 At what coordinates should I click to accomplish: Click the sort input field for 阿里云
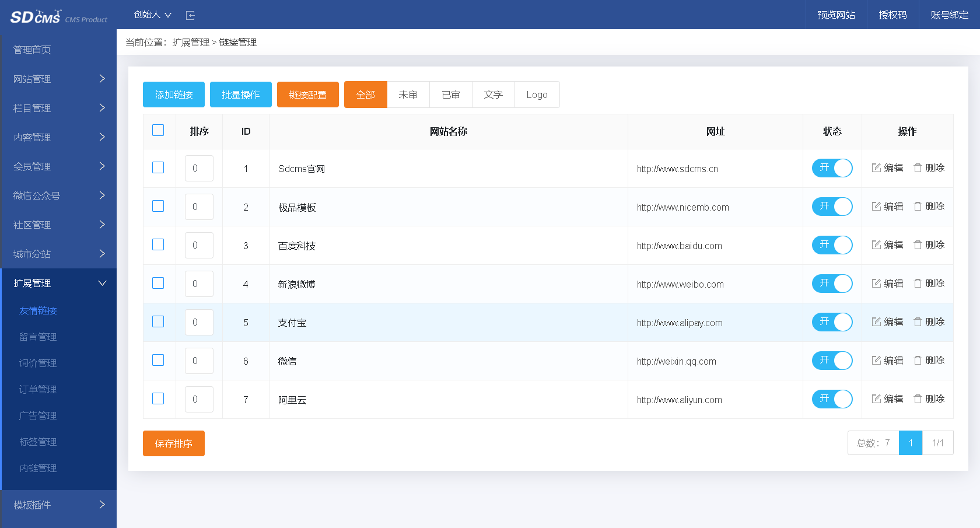198,399
